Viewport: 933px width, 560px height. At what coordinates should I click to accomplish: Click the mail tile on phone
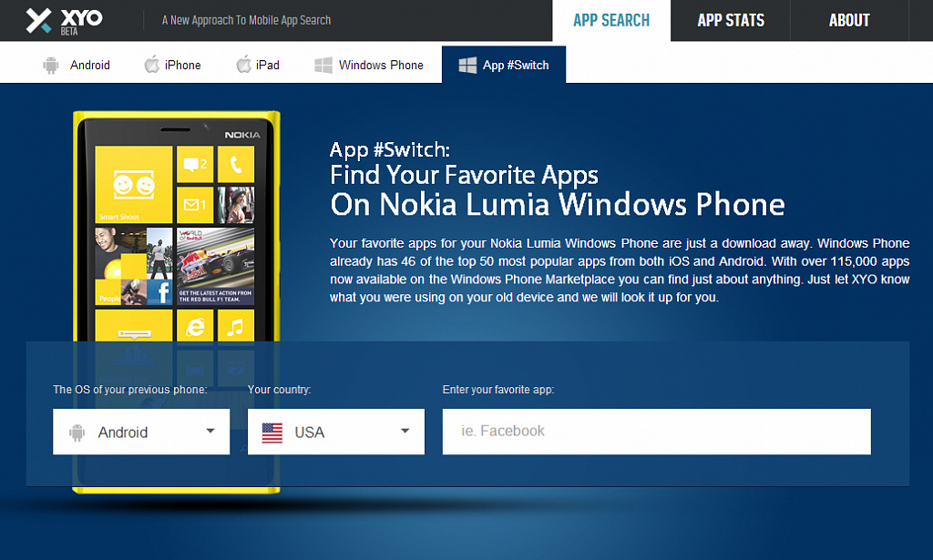click(195, 205)
